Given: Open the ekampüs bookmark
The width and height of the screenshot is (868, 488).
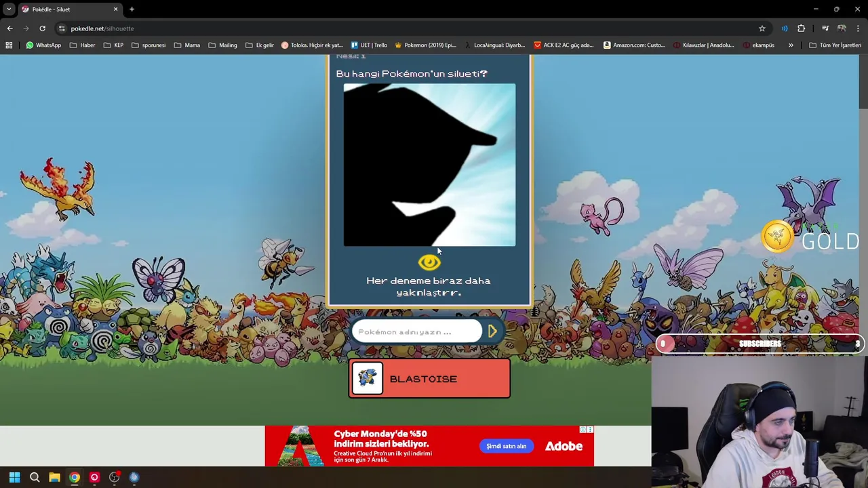Looking at the screenshot, I should [x=758, y=45].
